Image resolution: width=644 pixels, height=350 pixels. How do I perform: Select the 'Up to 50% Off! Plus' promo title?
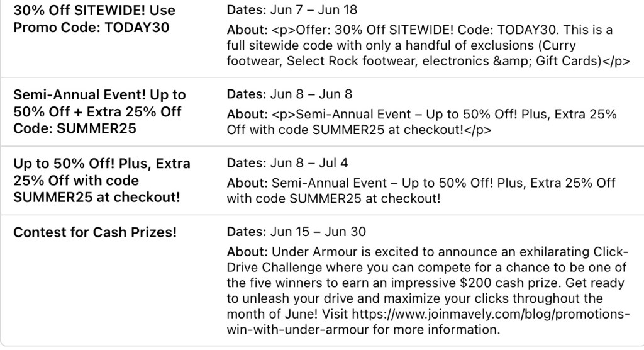pos(102,180)
